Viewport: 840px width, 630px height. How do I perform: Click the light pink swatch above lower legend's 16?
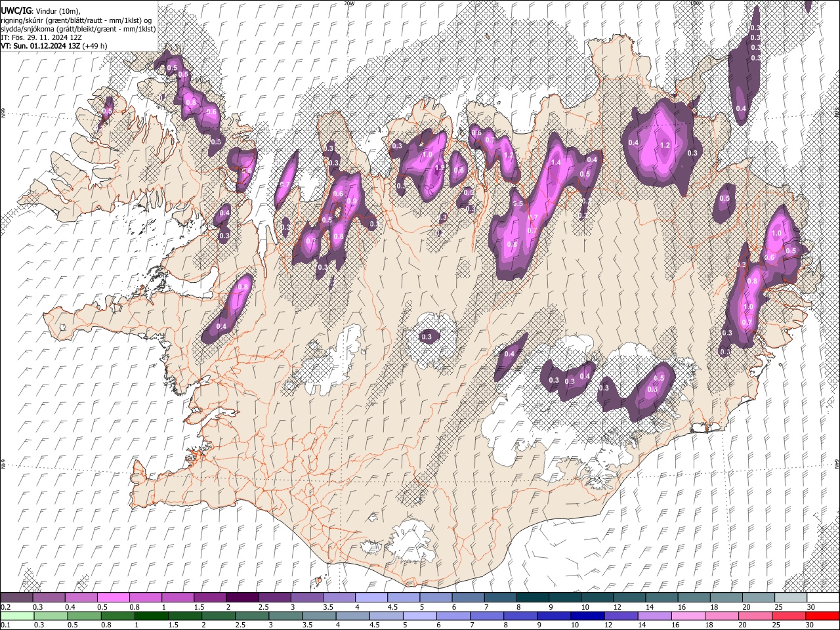pos(688,616)
